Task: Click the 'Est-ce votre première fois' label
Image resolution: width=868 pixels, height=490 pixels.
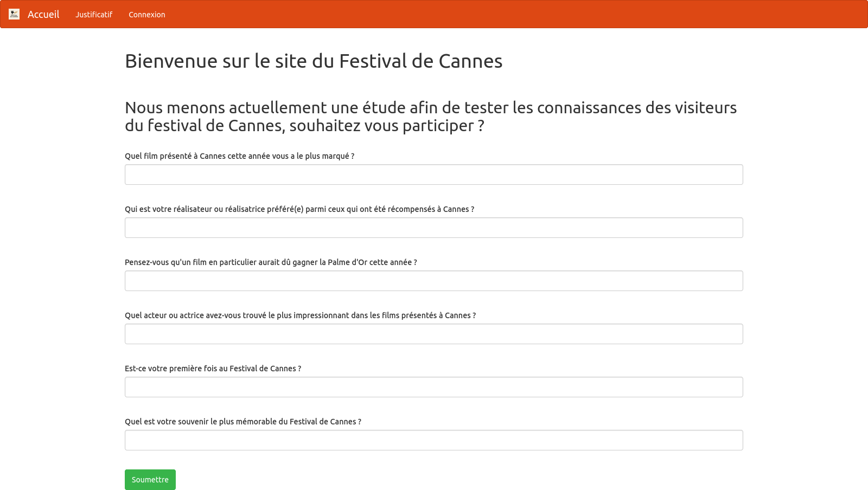Action: (x=213, y=369)
